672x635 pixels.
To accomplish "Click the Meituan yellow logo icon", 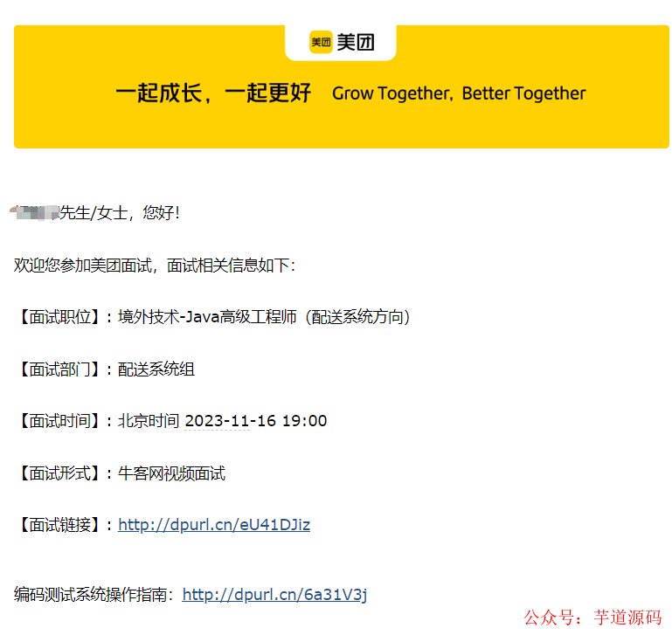I will (321, 43).
